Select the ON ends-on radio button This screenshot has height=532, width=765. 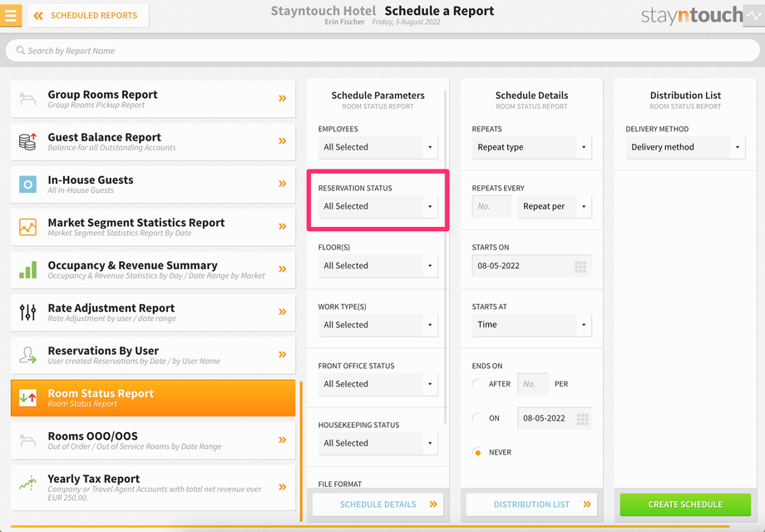(477, 418)
